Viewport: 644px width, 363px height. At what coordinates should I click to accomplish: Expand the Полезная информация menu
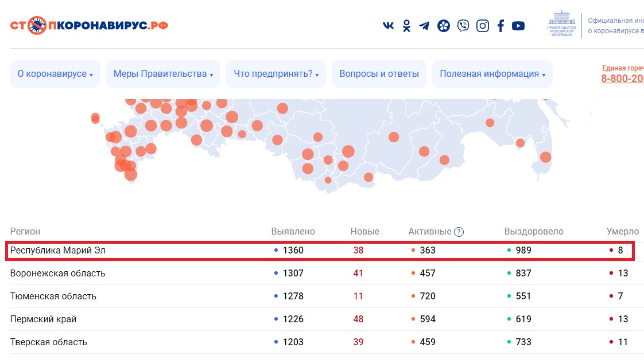492,74
